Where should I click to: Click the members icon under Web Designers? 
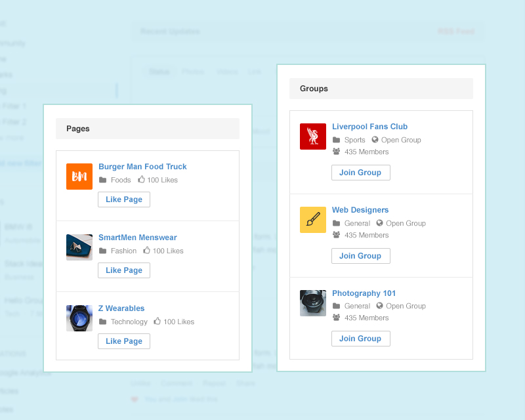pyautogui.click(x=337, y=235)
